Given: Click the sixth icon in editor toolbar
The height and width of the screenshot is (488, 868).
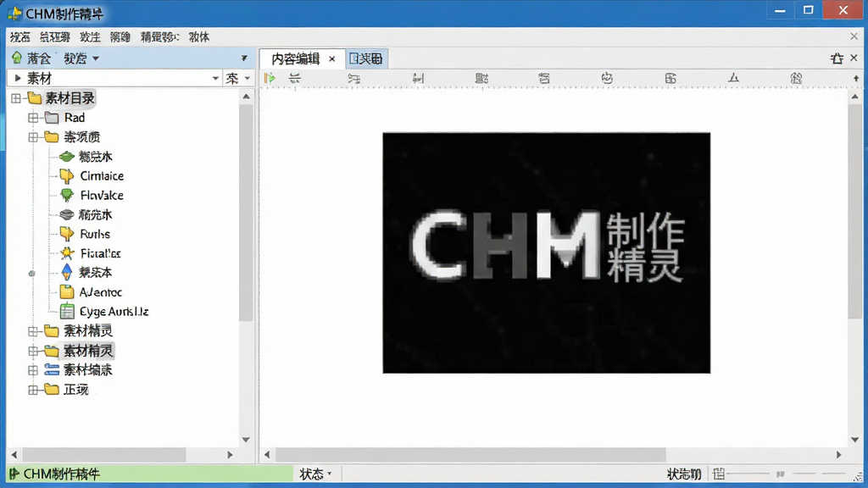Looking at the screenshot, I should (544, 79).
